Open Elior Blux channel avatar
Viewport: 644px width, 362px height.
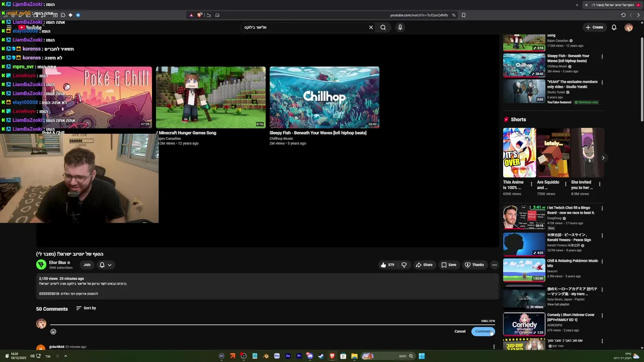pyautogui.click(x=41, y=264)
